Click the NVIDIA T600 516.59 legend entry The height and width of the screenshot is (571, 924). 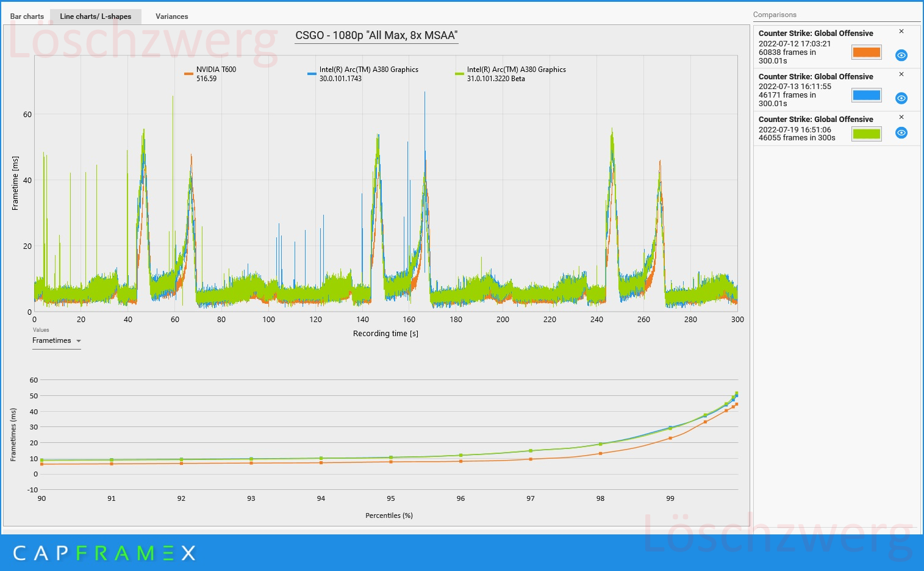(x=210, y=74)
